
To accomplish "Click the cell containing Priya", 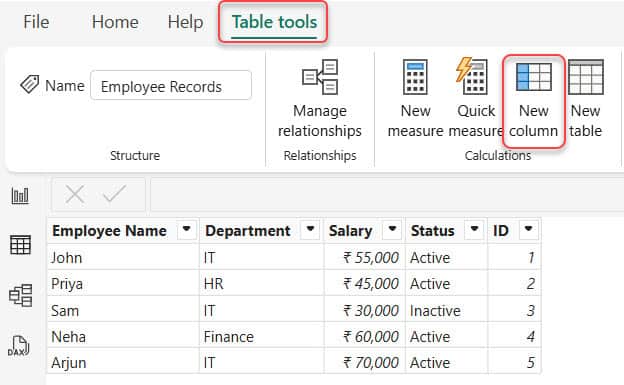I will [123, 283].
